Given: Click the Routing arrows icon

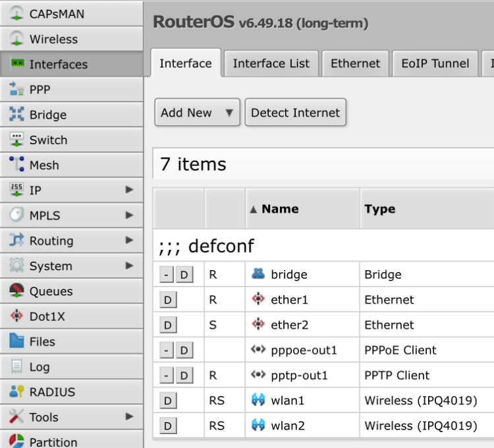Looking at the screenshot, I should [16, 240].
